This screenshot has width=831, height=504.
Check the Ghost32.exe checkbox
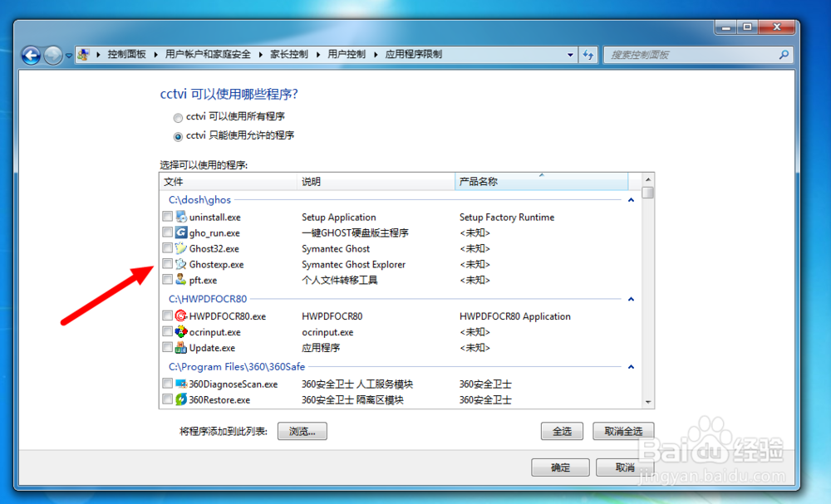coord(168,247)
